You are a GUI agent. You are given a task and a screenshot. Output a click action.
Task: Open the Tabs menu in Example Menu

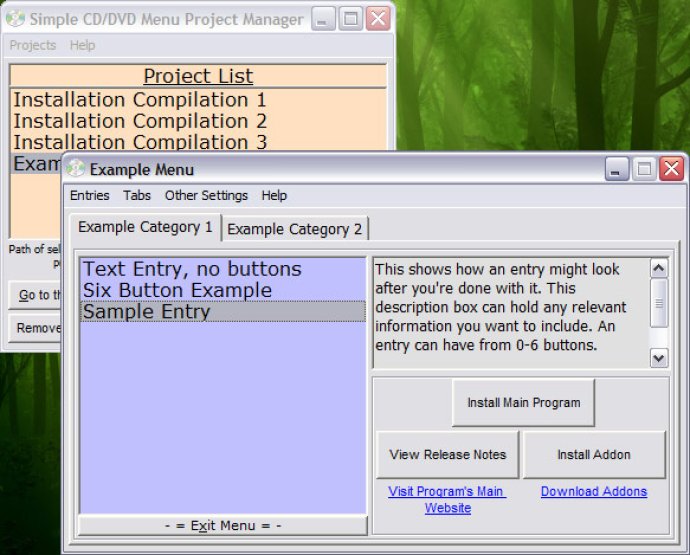click(137, 195)
